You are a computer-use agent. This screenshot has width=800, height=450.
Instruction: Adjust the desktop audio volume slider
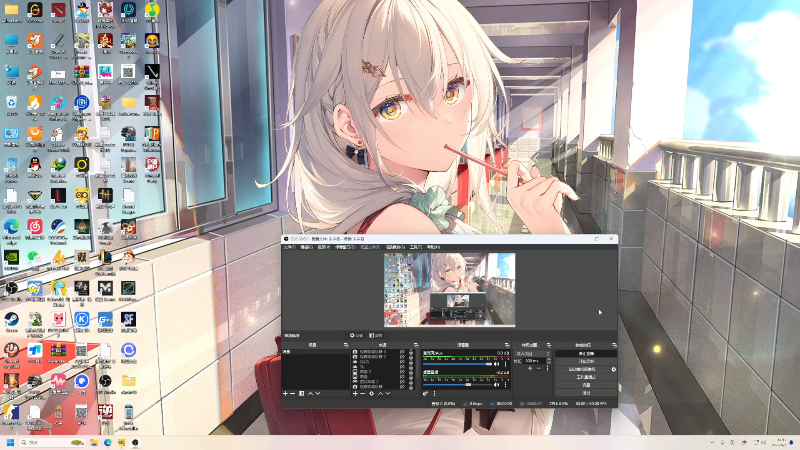458,385
